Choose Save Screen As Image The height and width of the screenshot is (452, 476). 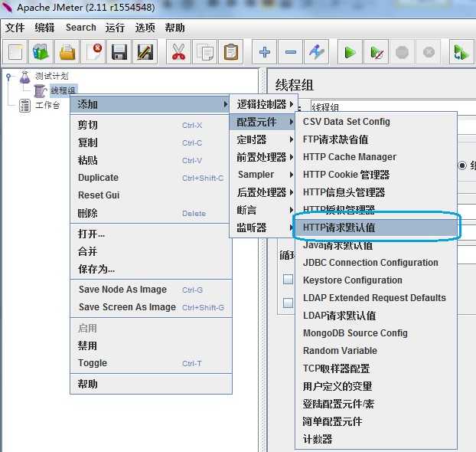pos(151,307)
